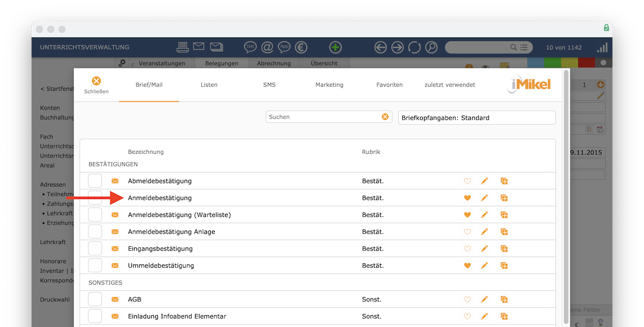Duplicate Einladung Infoabend Elementar template
This screenshot has height=327, width=644.
(504, 316)
